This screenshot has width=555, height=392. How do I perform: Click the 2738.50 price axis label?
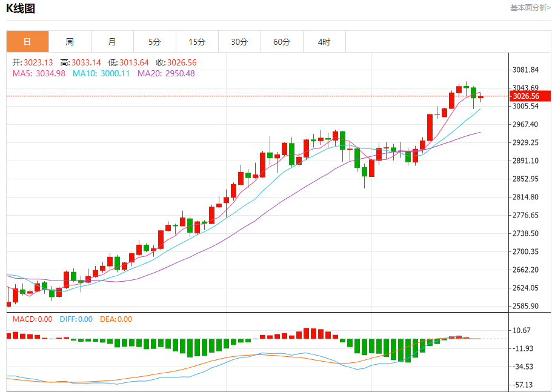coord(526,233)
